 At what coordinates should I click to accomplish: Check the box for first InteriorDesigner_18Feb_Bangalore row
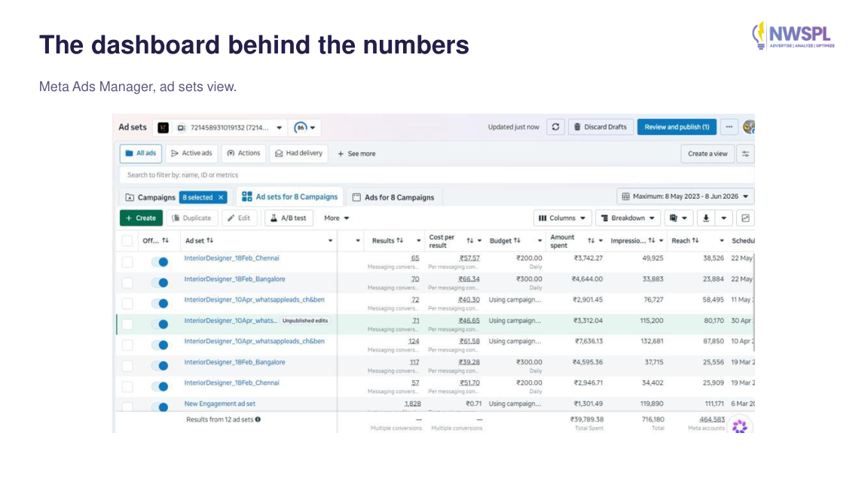127,282
